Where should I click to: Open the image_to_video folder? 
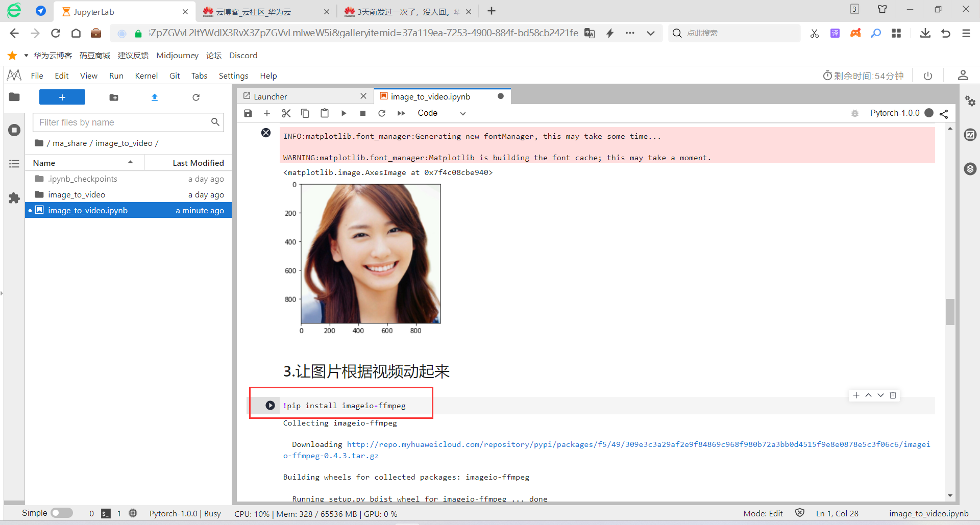(x=128, y=195)
